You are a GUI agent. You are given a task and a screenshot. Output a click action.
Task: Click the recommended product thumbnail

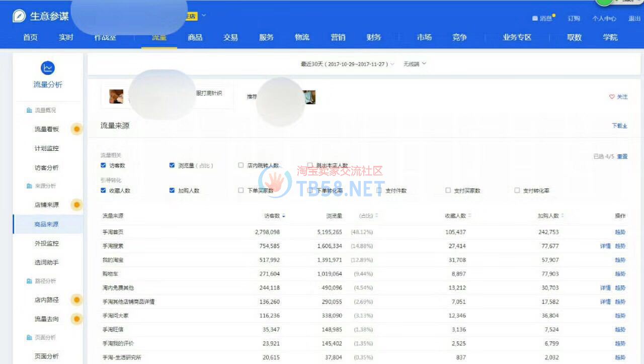point(309,97)
